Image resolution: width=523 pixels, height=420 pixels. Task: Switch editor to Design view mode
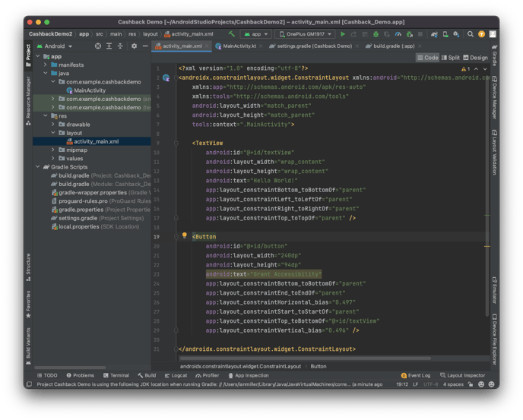point(475,58)
